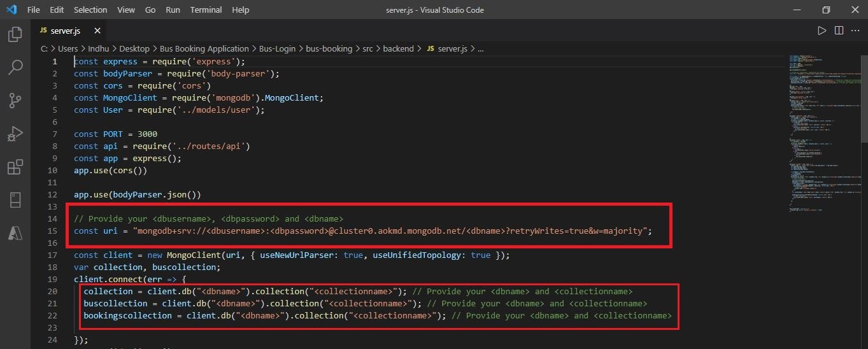868x349 pixels.
Task: Click the Users breadcrumb segment
Action: [x=68, y=48]
